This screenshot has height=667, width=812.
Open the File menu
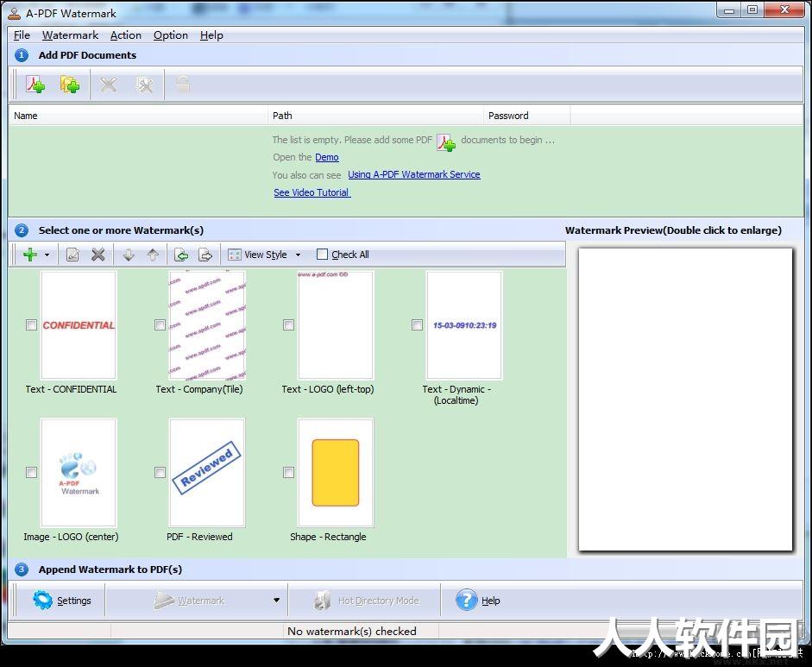[22, 35]
